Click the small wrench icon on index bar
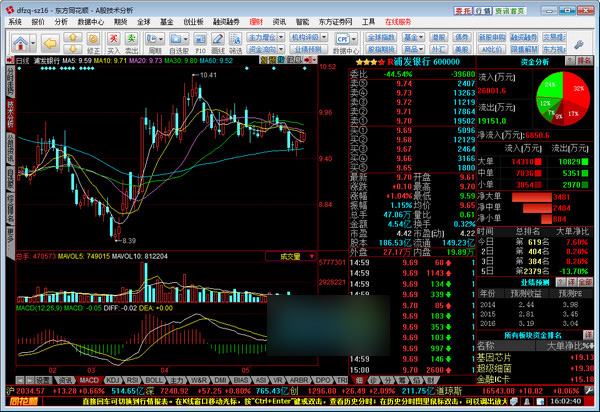 [x=588, y=391]
